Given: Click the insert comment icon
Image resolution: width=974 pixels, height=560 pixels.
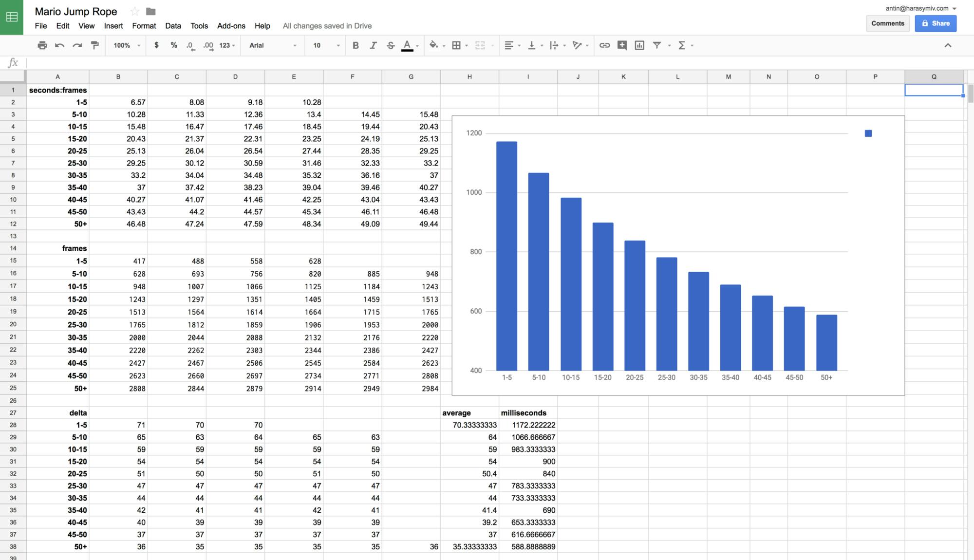Looking at the screenshot, I should click(622, 45).
